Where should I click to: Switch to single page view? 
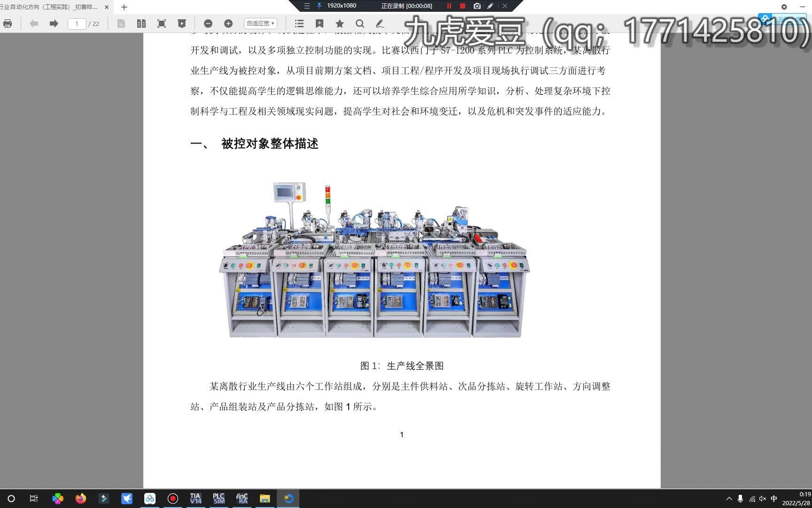click(121, 24)
